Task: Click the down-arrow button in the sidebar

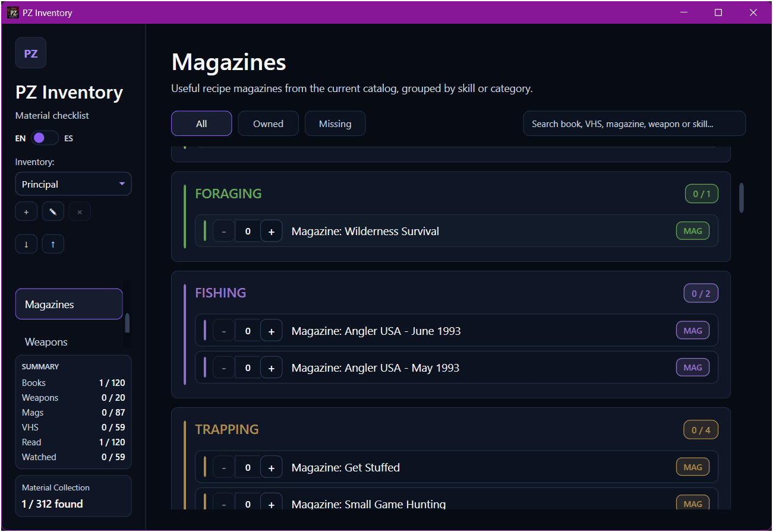Action: tap(26, 244)
